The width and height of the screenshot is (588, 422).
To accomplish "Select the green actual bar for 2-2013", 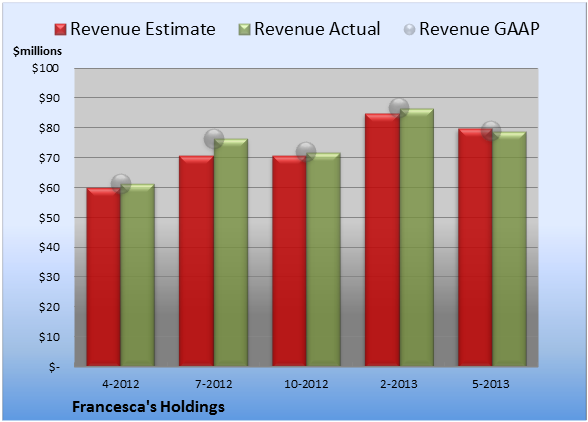I will pos(416,237).
